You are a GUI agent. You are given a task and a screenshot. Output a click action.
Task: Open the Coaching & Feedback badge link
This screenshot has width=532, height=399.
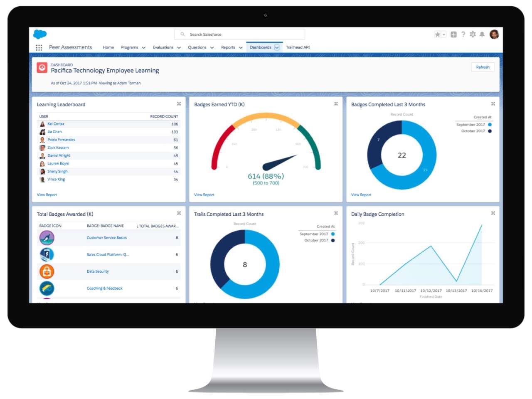pyautogui.click(x=105, y=288)
